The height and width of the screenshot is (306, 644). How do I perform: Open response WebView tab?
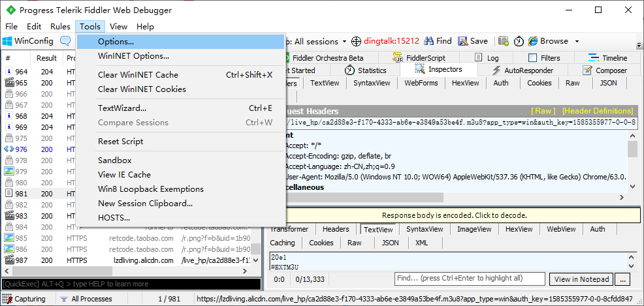(561, 229)
